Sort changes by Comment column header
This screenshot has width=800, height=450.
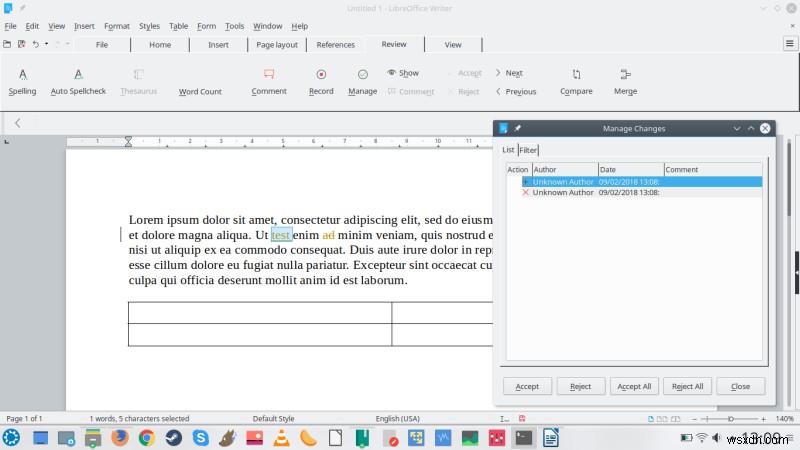(x=713, y=169)
